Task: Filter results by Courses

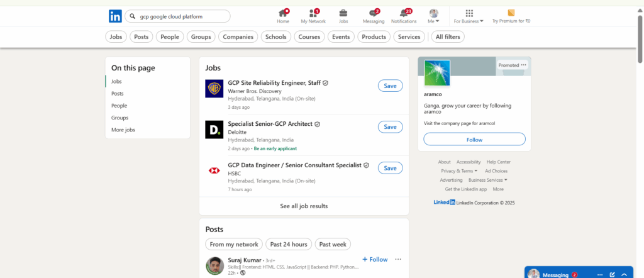Action: click(309, 37)
